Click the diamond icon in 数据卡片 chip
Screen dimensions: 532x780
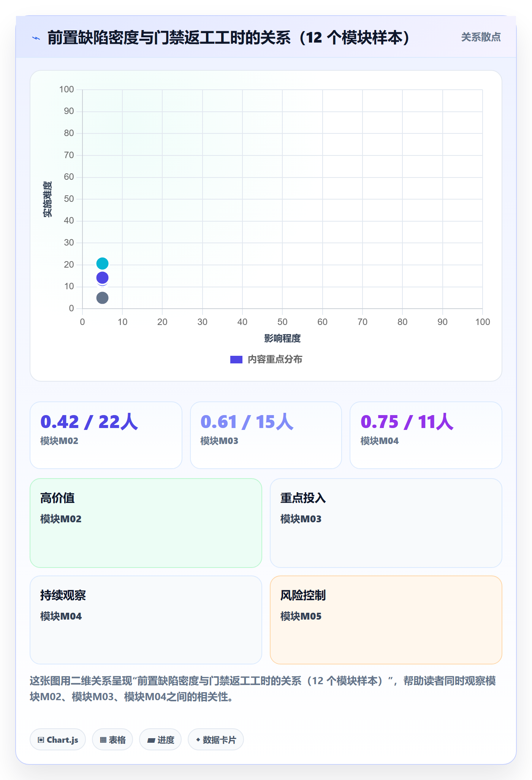click(x=198, y=740)
